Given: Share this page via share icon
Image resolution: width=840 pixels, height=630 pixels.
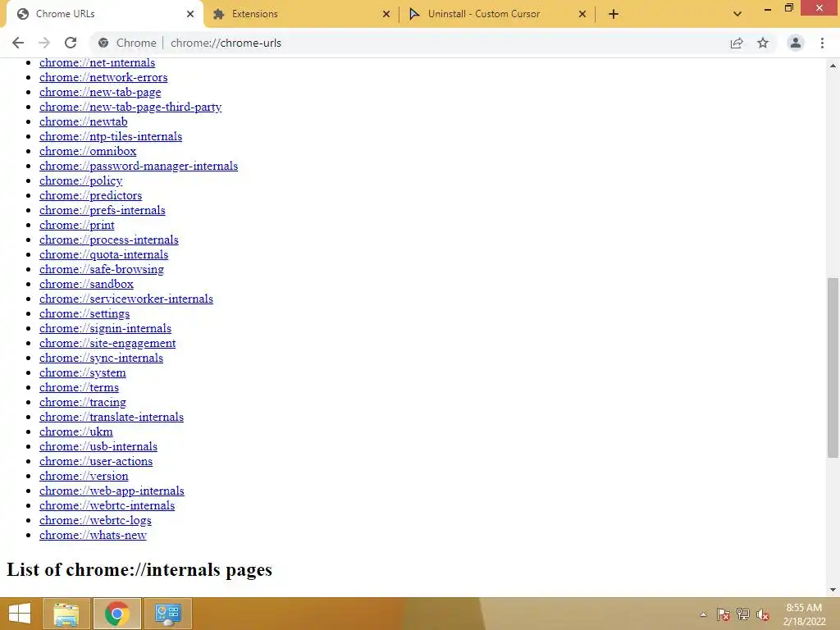Looking at the screenshot, I should 737,43.
